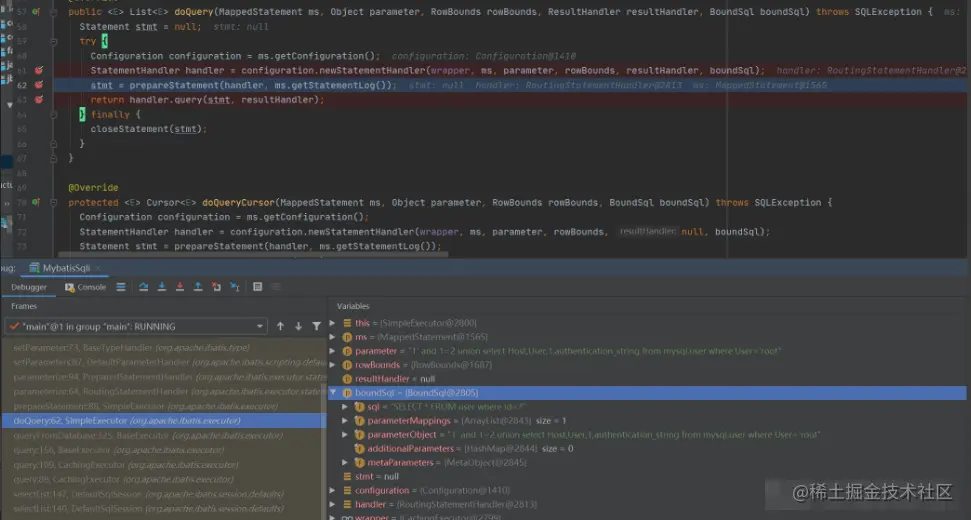Click the Show Execution Point icon
The width and height of the screenshot is (971, 520).
[121, 287]
